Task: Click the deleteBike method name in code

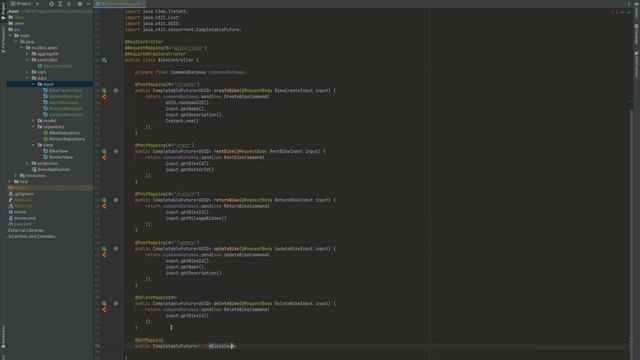Action: click(x=227, y=303)
